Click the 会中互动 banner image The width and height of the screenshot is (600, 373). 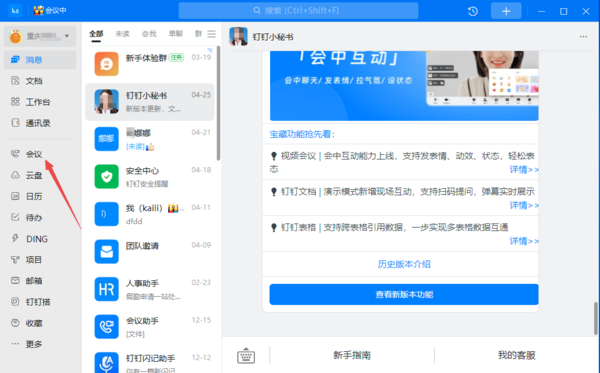coord(404,86)
